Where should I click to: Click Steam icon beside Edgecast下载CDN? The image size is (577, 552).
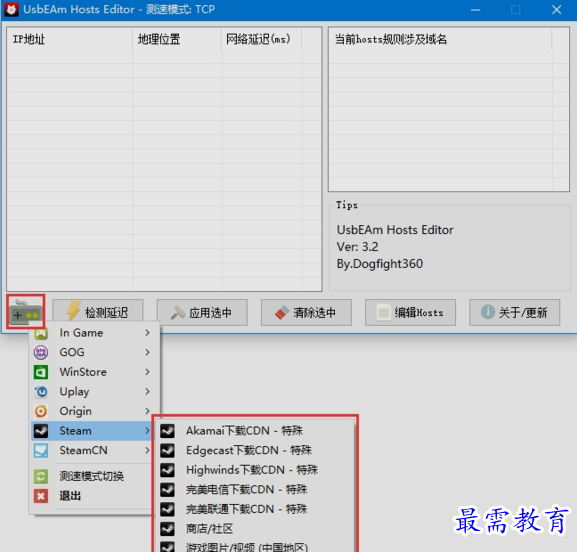pos(167,450)
